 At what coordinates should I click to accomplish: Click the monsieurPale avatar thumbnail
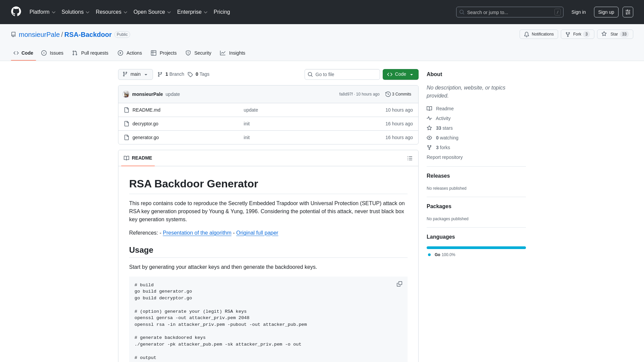point(126,94)
